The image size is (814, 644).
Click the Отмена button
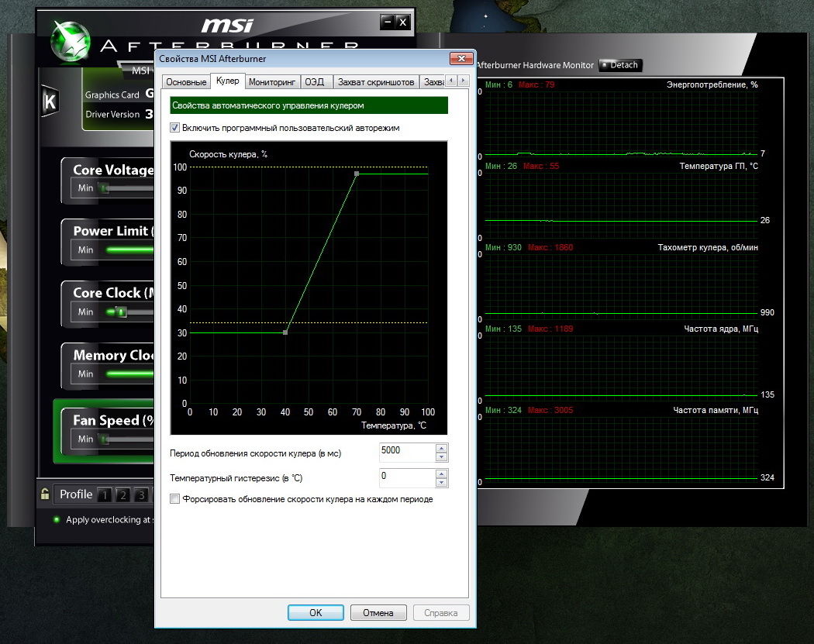[x=378, y=612]
